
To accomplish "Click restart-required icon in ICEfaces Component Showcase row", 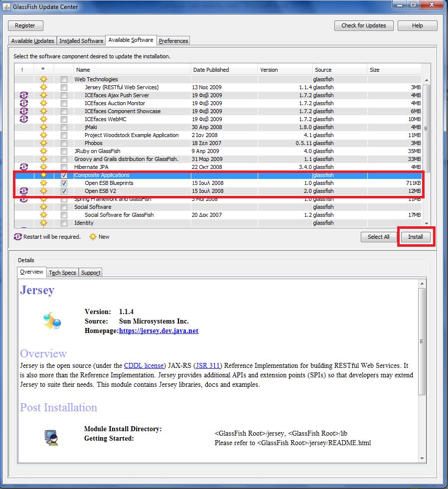I will pyautogui.click(x=24, y=111).
